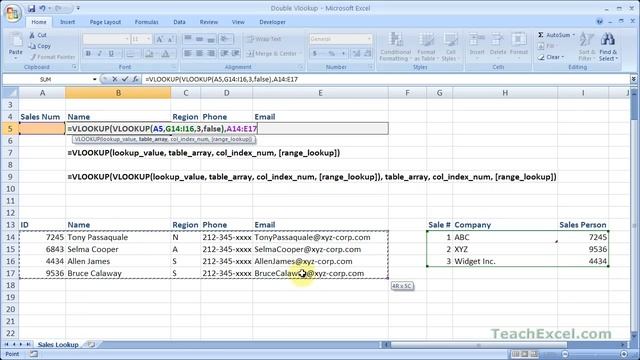Align text right
This screenshot has width=640, height=360.
(211, 53)
